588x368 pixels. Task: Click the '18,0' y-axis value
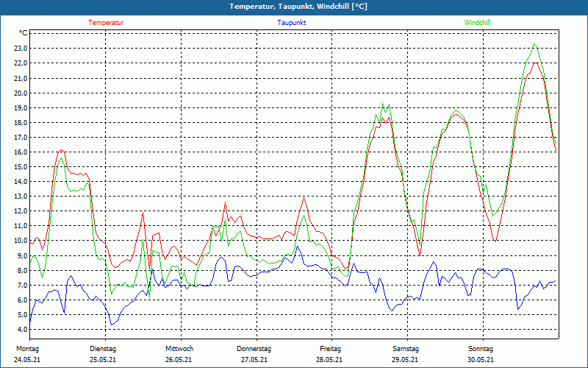point(21,122)
